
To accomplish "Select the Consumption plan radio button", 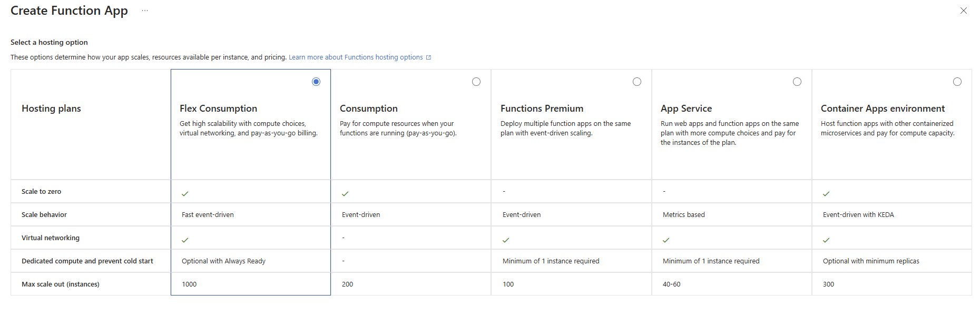I will tap(476, 82).
